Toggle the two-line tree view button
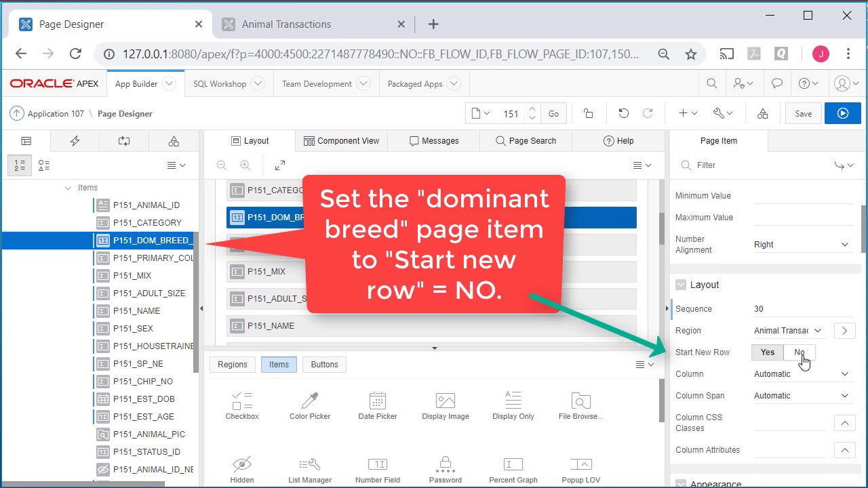Viewport: 868px width, 488px height. pos(20,165)
